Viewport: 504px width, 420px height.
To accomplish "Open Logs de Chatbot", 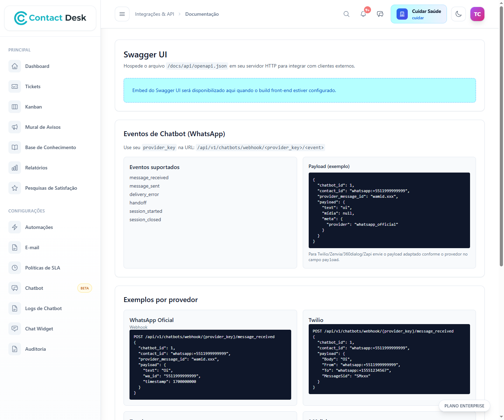I will pos(43,308).
